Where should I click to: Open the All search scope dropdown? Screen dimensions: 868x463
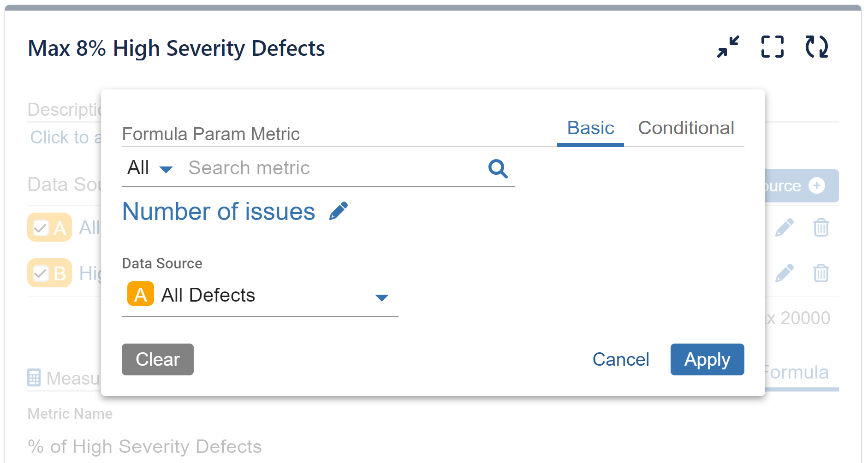(x=149, y=168)
